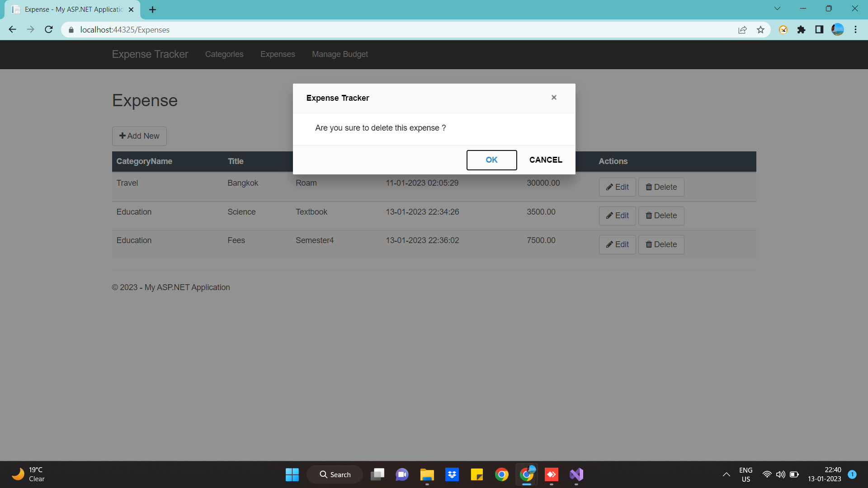The width and height of the screenshot is (868, 488).
Task: Open the browser tab search dropdown
Action: [778, 8]
